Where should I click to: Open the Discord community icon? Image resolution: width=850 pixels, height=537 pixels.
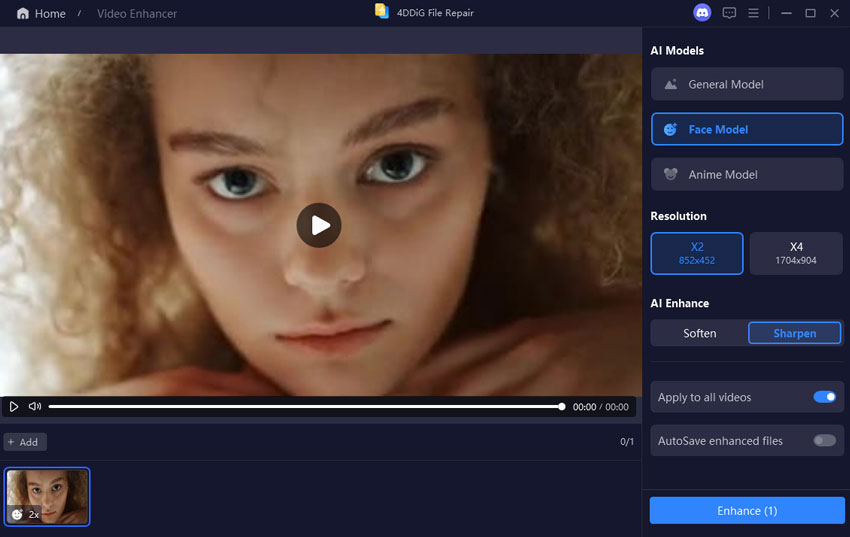click(702, 13)
